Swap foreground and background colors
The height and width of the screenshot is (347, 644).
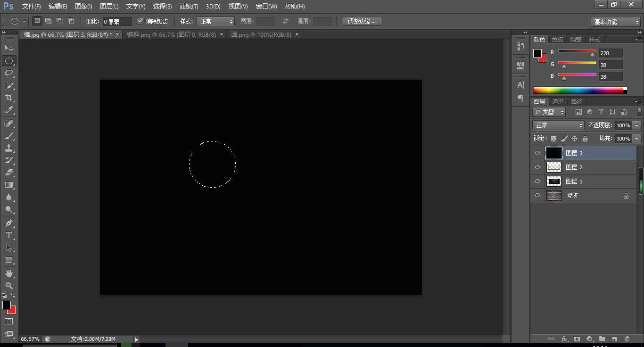[13, 296]
